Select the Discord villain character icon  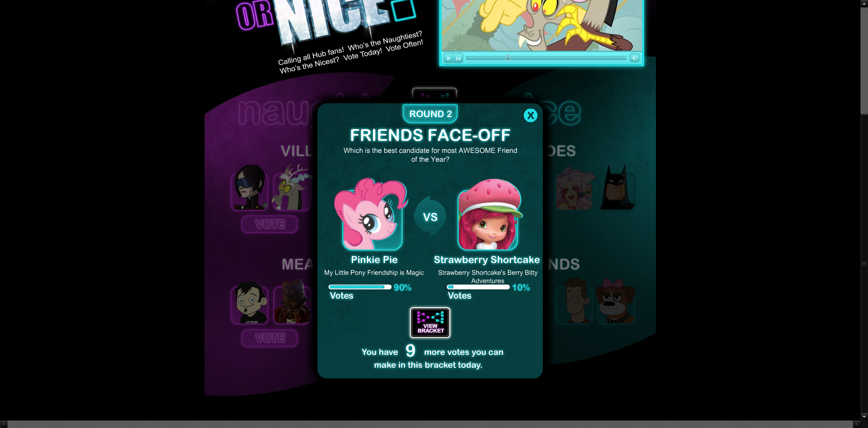(292, 188)
